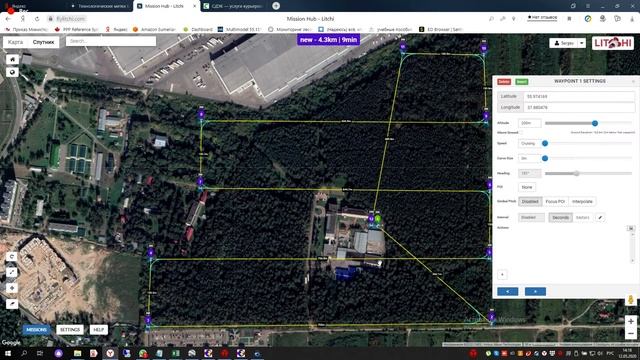Switch map to Карта view

coord(16,42)
